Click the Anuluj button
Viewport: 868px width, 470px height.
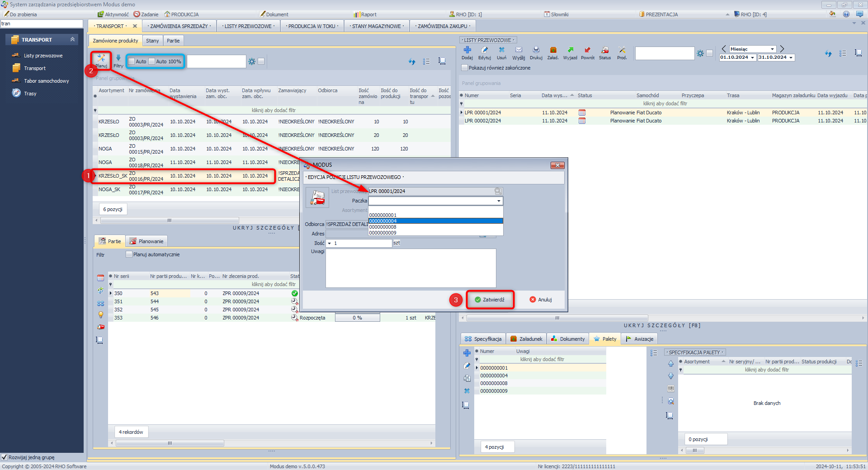point(541,300)
